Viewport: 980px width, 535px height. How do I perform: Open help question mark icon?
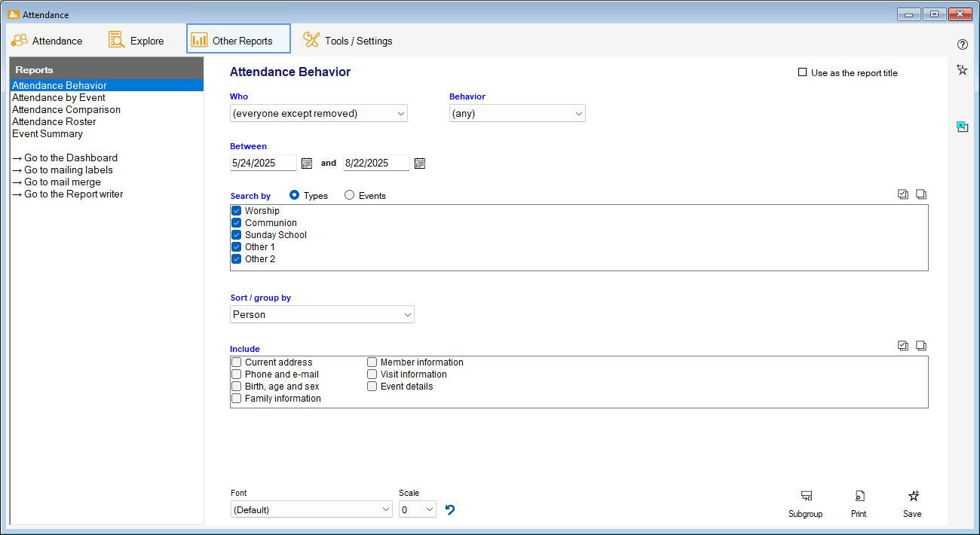click(x=962, y=44)
